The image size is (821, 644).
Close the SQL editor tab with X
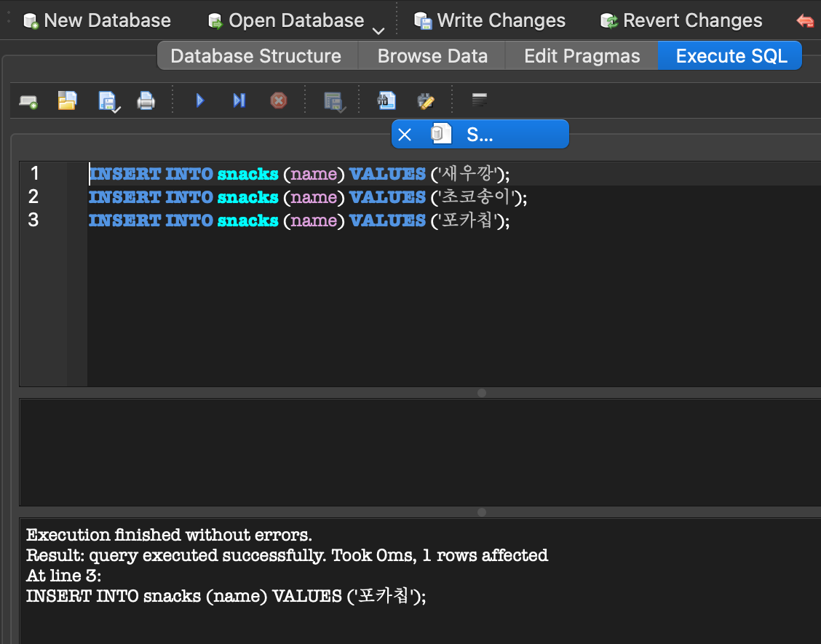tap(404, 135)
